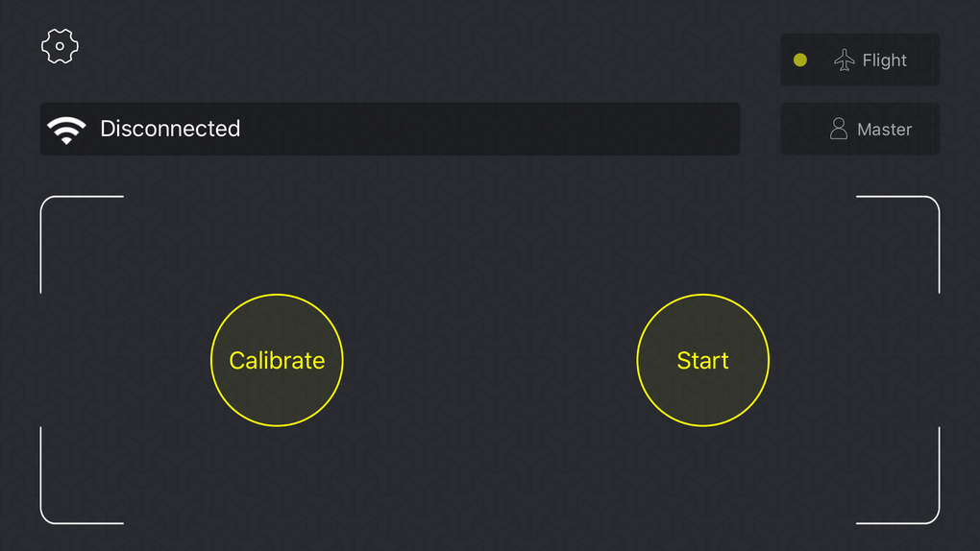Tap the yellow "Calibrate" label text
Image resolution: width=980 pixels, height=551 pixels.
click(x=277, y=361)
